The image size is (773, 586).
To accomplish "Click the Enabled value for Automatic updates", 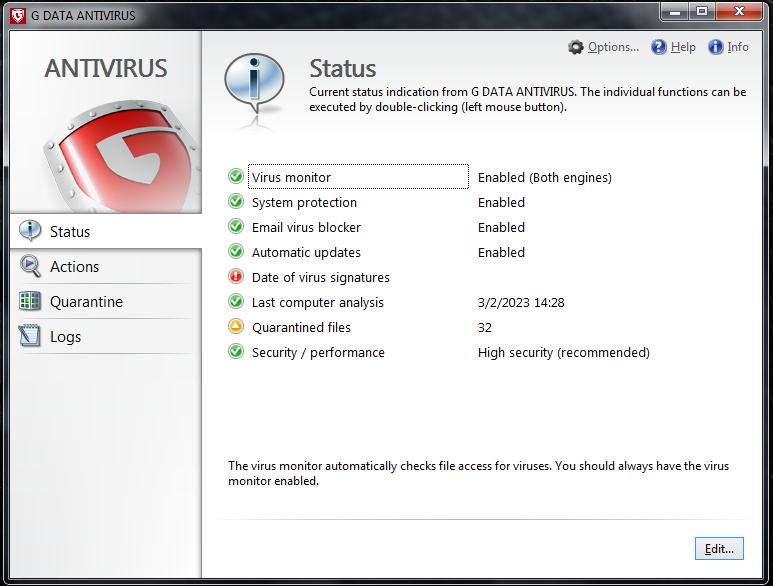I will click(x=501, y=252).
